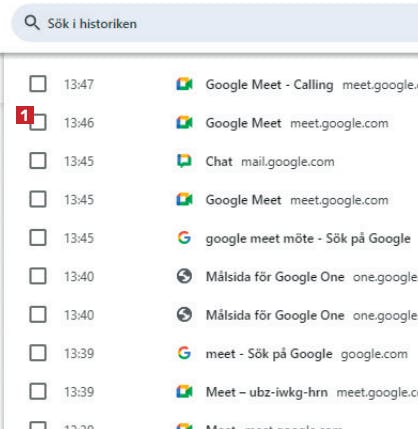
Task: Select checkbox for "google meet möte" search entry
Action: [38, 238]
